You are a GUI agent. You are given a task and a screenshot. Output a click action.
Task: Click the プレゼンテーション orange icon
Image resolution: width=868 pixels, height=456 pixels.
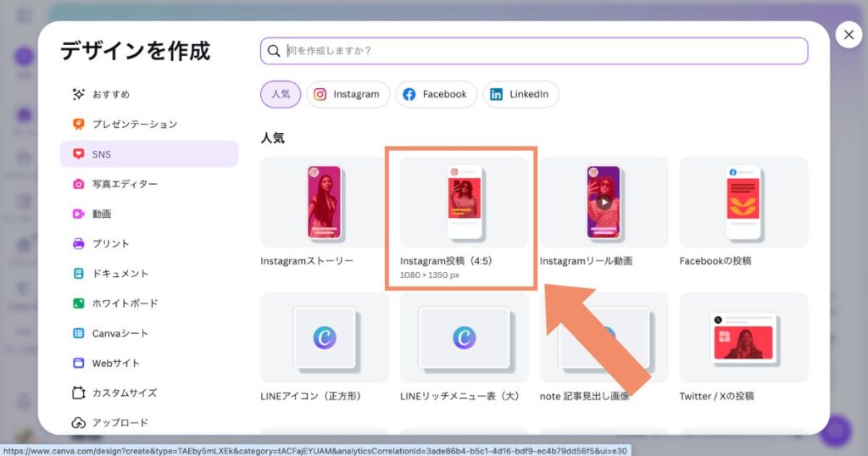tap(79, 124)
